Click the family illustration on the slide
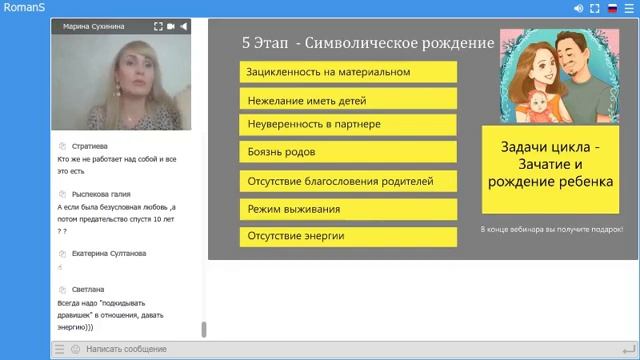This screenshot has width=640, height=360. [x=559, y=76]
